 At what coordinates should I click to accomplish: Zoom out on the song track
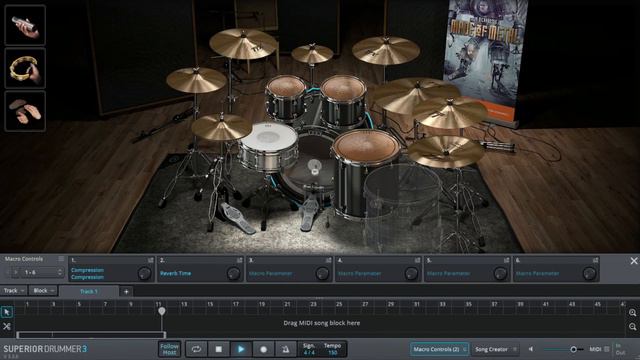[x=632, y=327]
